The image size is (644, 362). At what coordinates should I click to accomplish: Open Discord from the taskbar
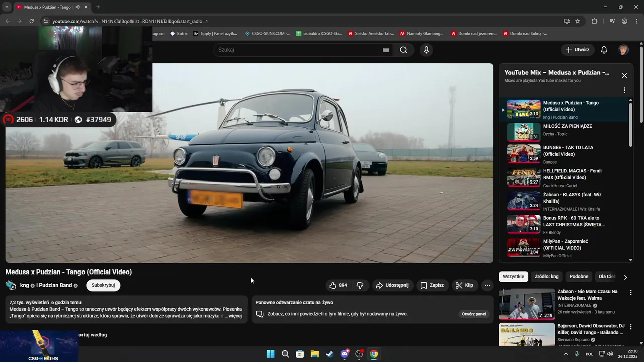click(x=345, y=354)
